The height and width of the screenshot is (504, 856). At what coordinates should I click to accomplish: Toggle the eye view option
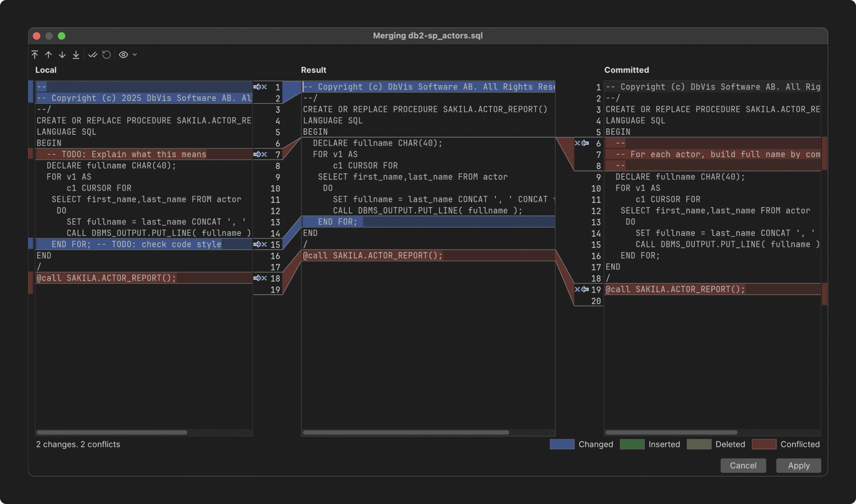[123, 55]
